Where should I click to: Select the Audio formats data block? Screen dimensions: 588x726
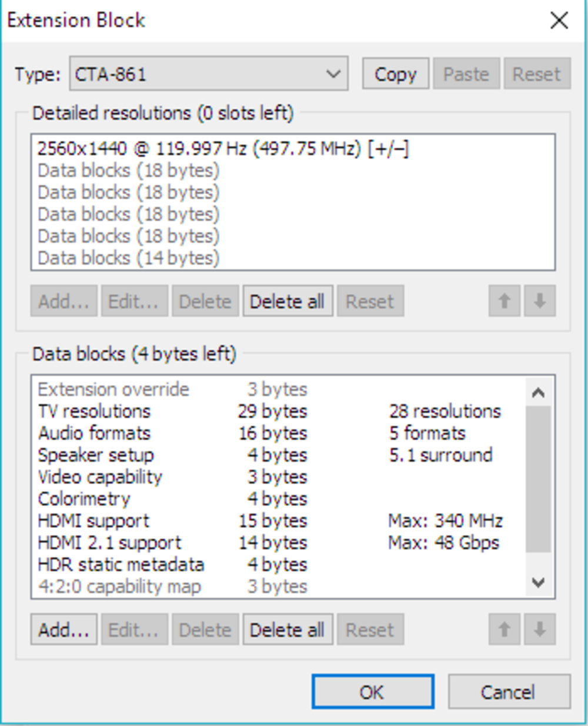pyautogui.click(x=94, y=433)
